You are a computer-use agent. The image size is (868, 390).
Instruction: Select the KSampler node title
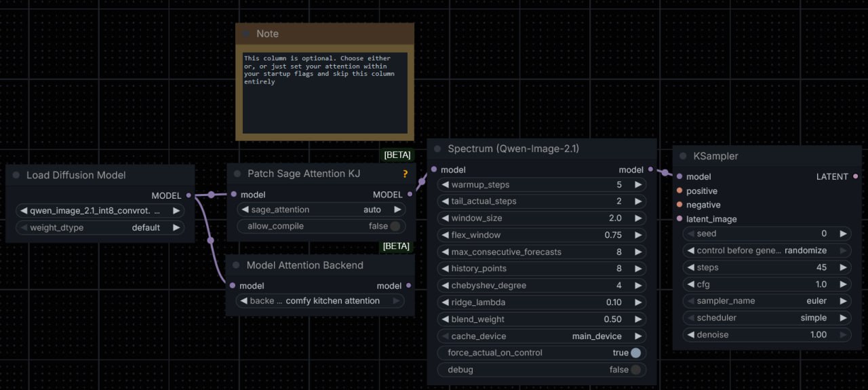coord(715,156)
